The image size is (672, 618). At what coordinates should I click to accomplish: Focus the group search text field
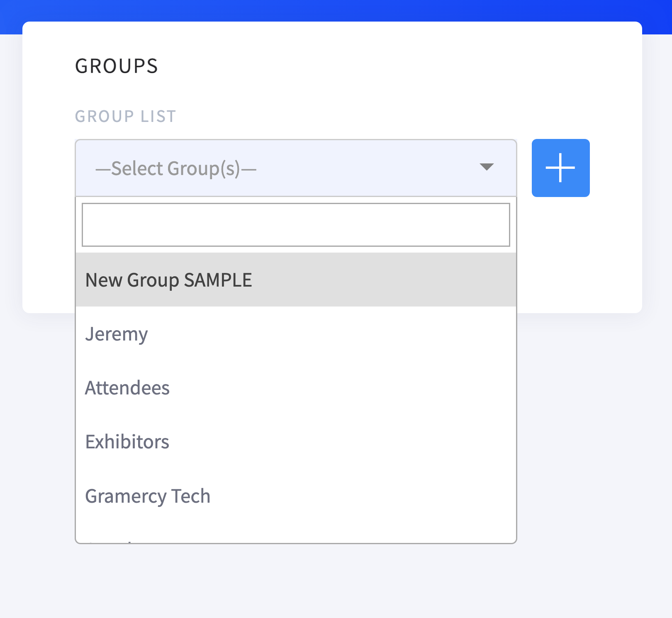coord(296,225)
